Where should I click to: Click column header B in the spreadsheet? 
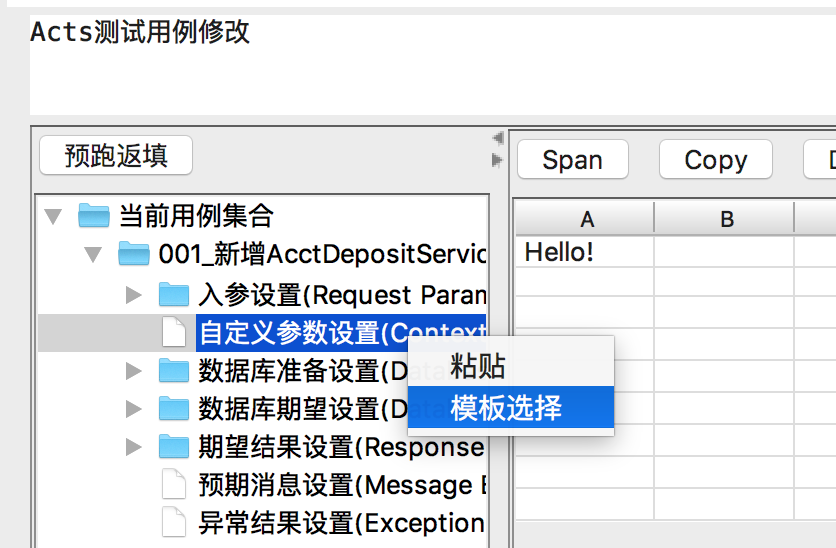(x=725, y=219)
